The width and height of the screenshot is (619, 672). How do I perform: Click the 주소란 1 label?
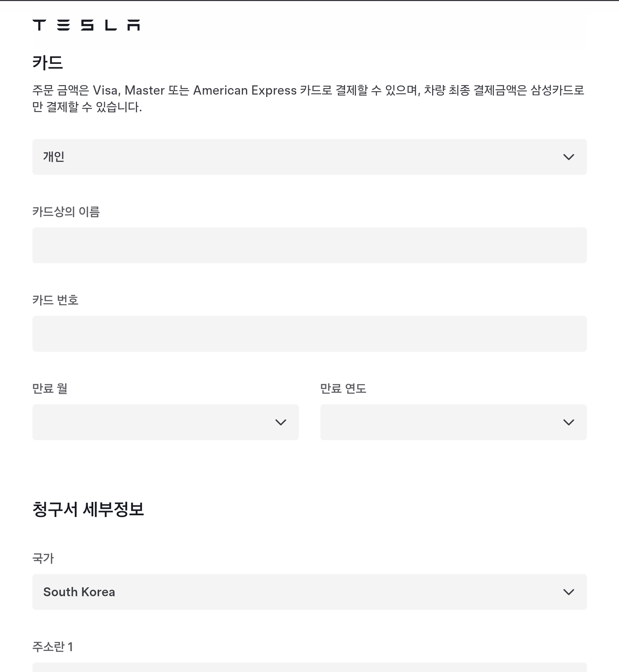point(53,647)
